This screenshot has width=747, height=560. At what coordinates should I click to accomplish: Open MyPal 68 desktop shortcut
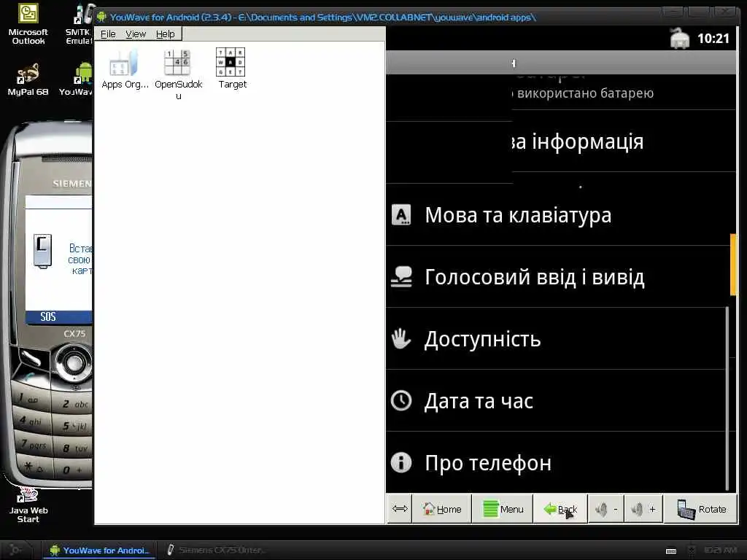pyautogui.click(x=28, y=79)
